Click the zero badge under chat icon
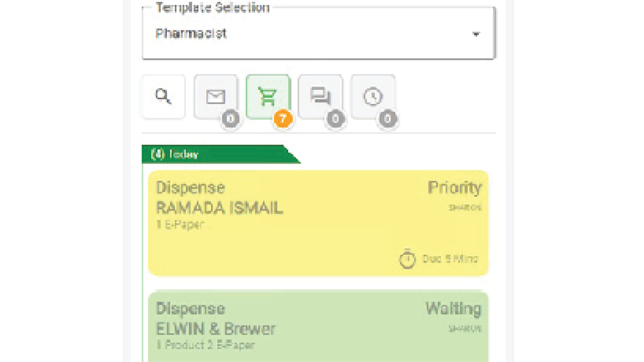Viewport: 644px width, 362px height. coord(335,119)
